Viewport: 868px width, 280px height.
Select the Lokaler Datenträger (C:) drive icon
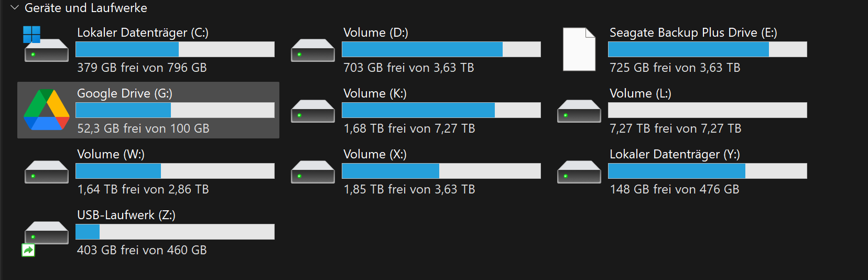pyautogui.click(x=46, y=44)
